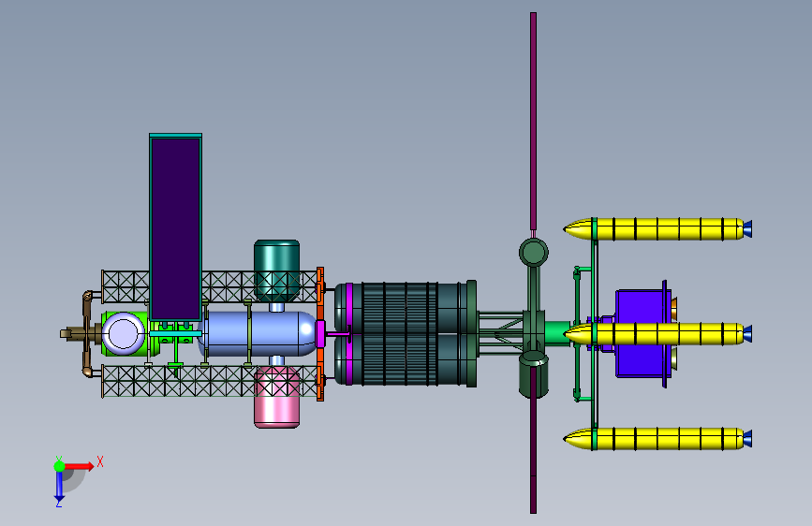Select the circular green hub at boom base
The width and height of the screenshot is (812, 526).
point(534,252)
